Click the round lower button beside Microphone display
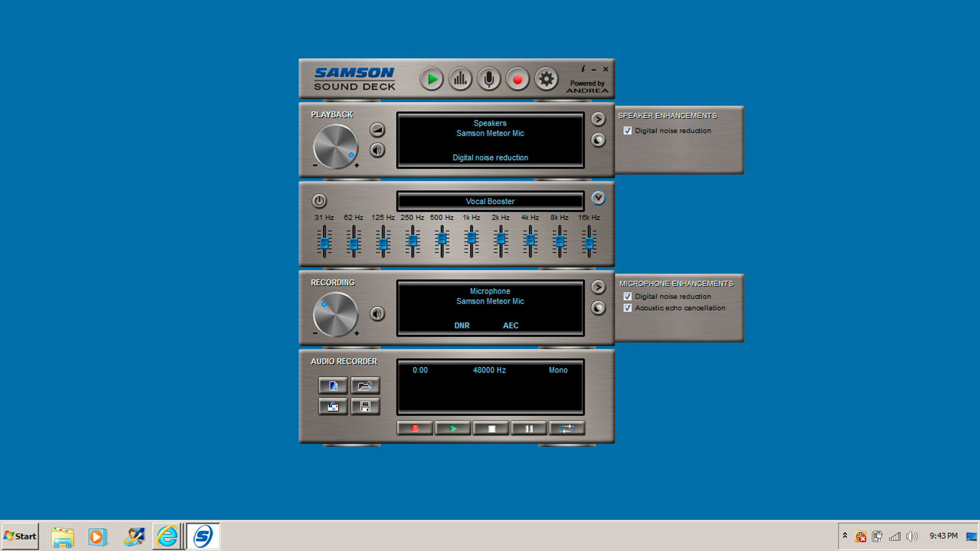This screenshot has width=980, height=551. click(x=598, y=308)
